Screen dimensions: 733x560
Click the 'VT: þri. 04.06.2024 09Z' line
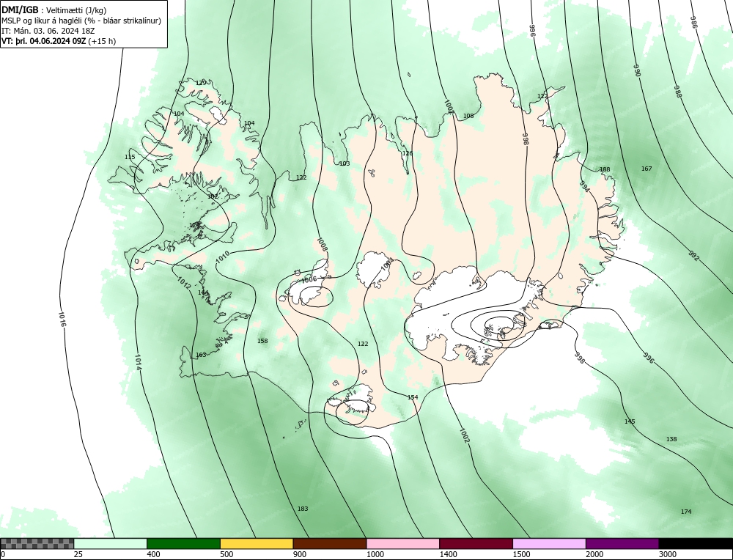(59, 41)
